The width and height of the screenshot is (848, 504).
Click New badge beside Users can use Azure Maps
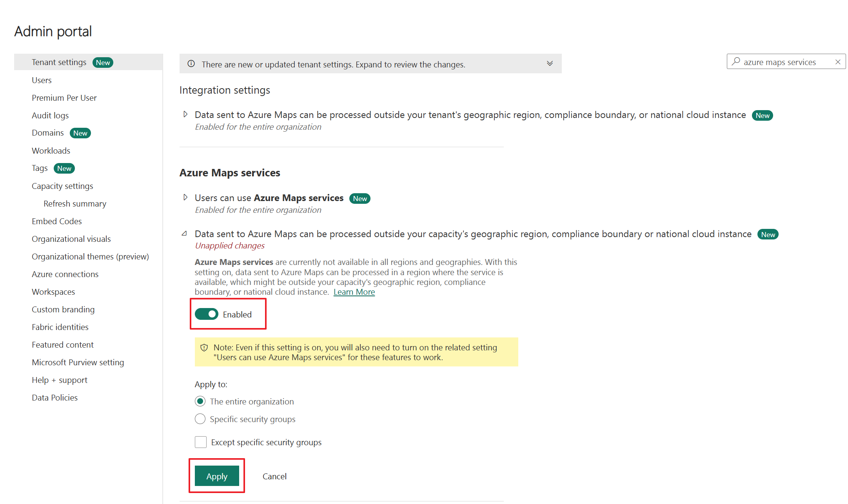[x=360, y=199]
